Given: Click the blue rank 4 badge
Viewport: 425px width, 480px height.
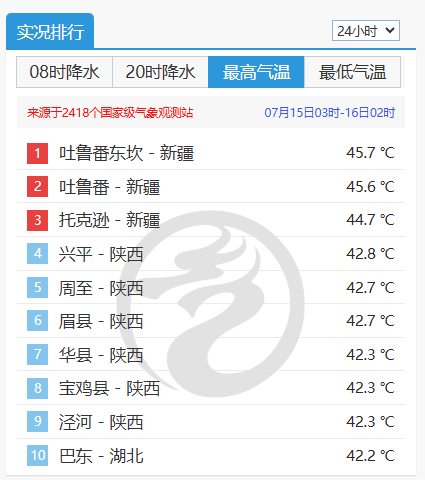Looking at the screenshot, I should point(37,254).
